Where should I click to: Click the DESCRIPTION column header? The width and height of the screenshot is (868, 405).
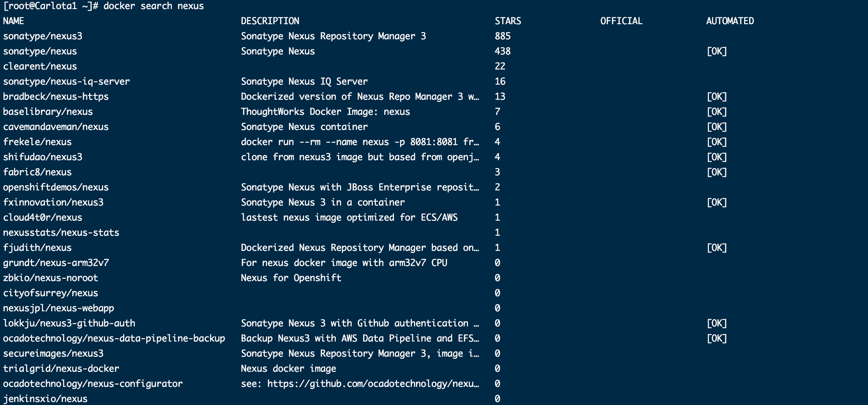270,21
